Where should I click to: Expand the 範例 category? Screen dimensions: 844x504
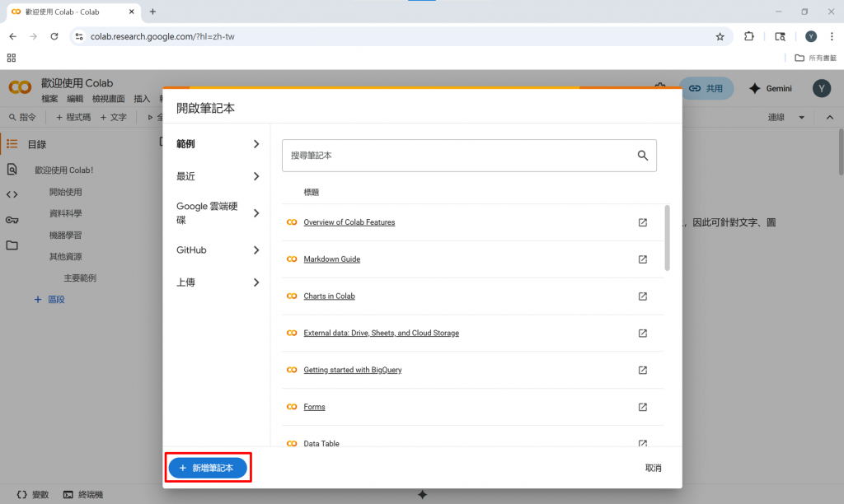217,144
